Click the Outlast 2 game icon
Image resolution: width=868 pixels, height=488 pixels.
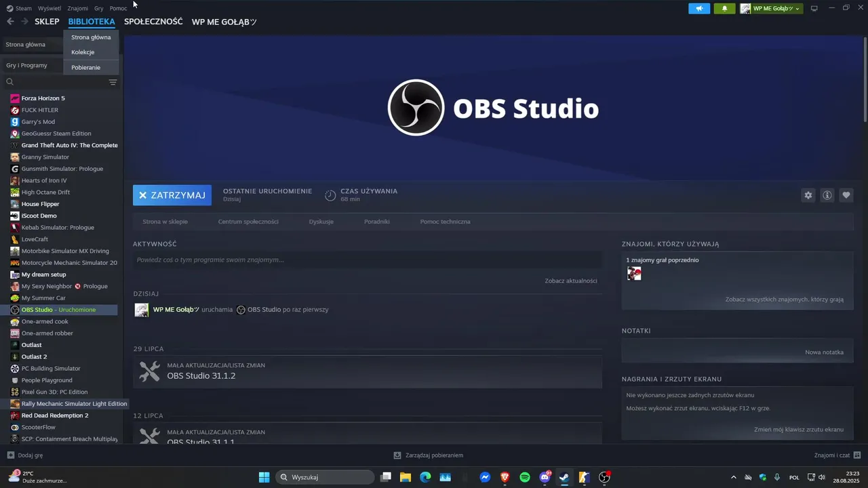(x=15, y=357)
